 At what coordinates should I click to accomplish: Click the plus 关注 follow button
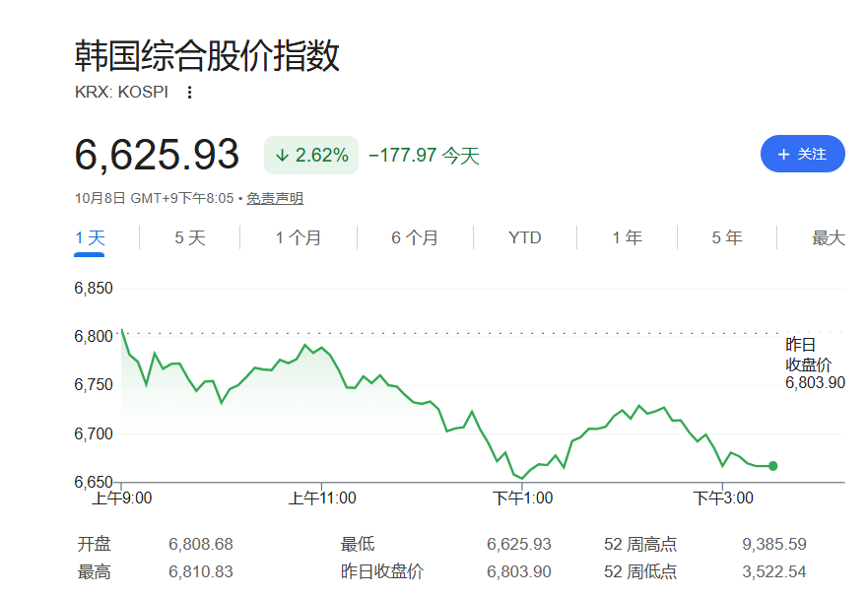(802, 154)
